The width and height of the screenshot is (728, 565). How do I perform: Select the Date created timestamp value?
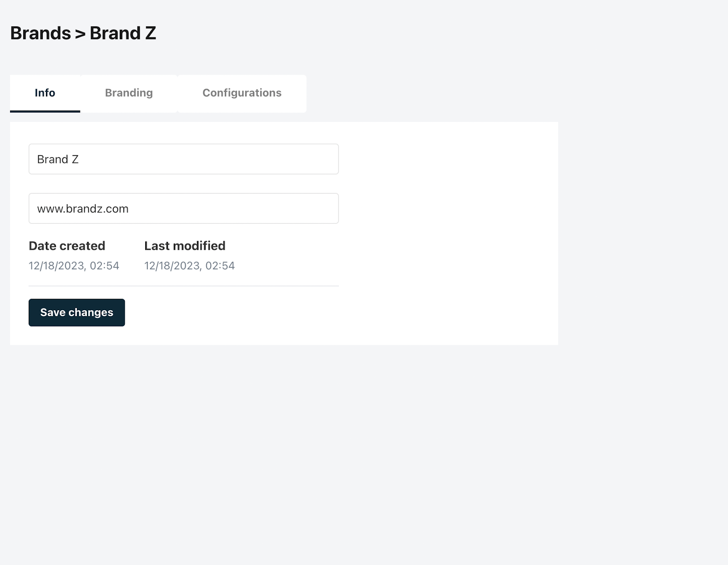pyautogui.click(x=74, y=266)
